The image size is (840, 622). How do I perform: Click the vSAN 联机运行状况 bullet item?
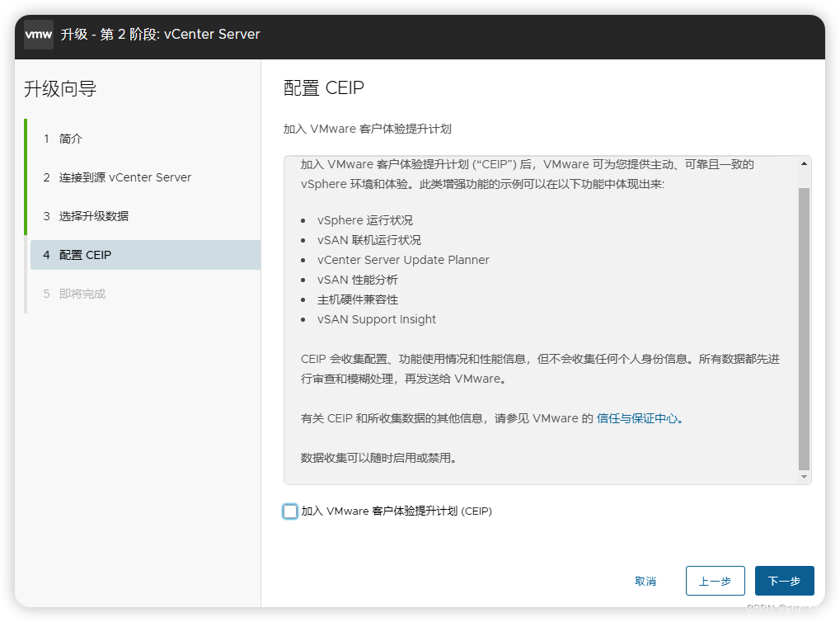point(369,240)
